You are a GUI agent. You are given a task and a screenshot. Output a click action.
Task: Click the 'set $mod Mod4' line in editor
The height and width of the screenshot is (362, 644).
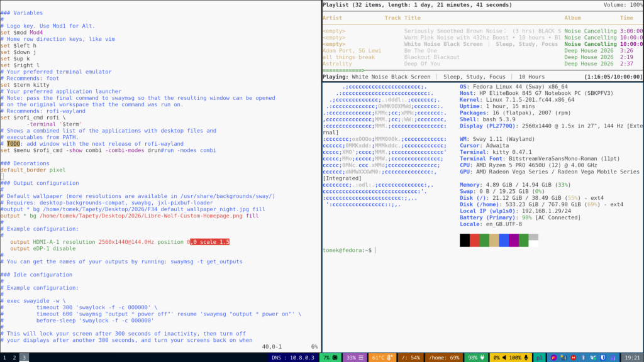click(22, 33)
